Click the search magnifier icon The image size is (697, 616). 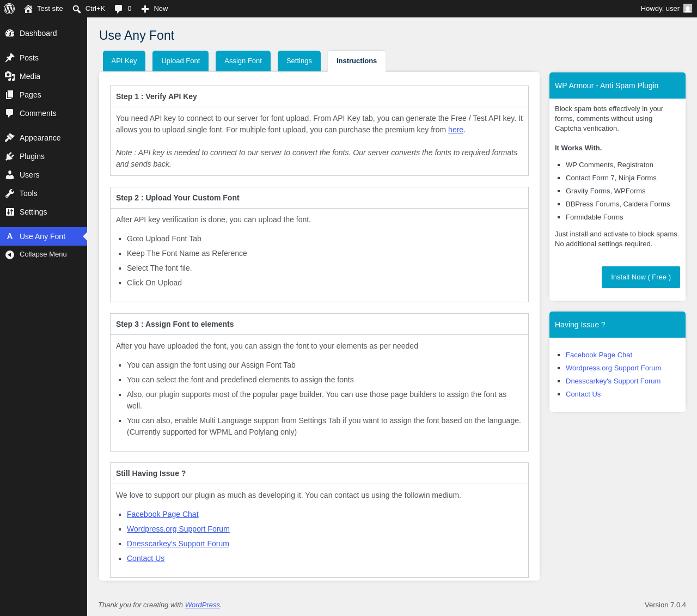pyautogui.click(x=77, y=9)
